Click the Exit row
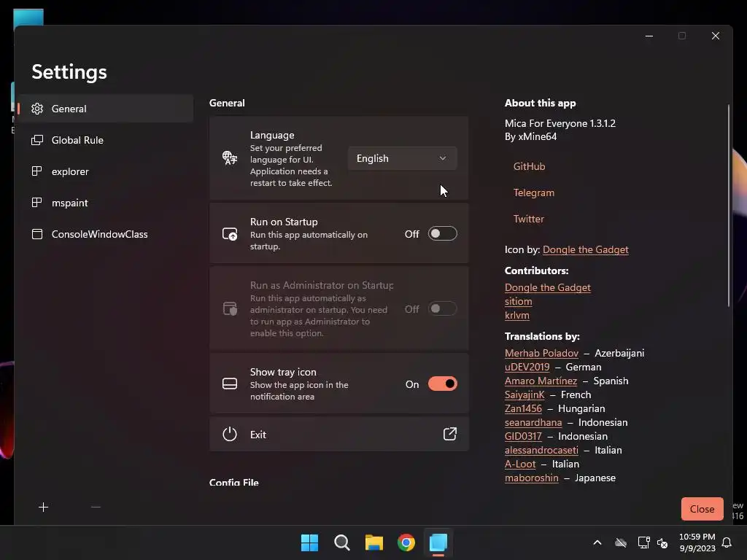Image resolution: width=747 pixels, height=560 pixels. (339, 435)
